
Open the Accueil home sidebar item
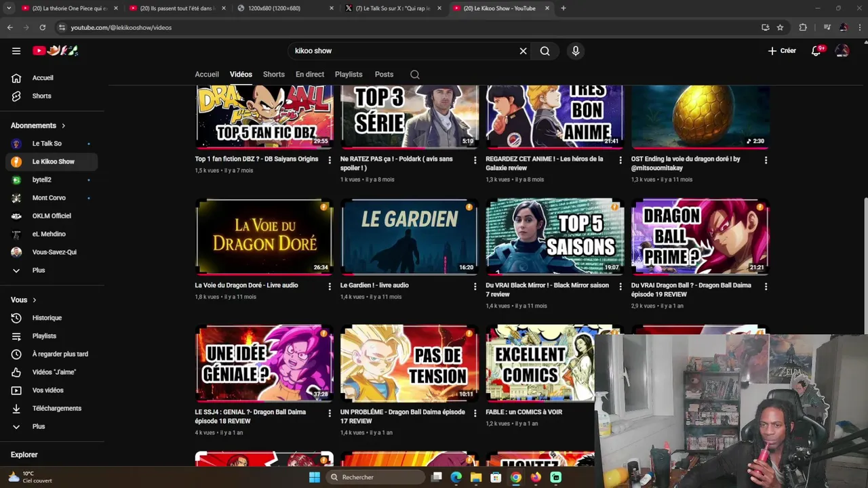coord(52,78)
